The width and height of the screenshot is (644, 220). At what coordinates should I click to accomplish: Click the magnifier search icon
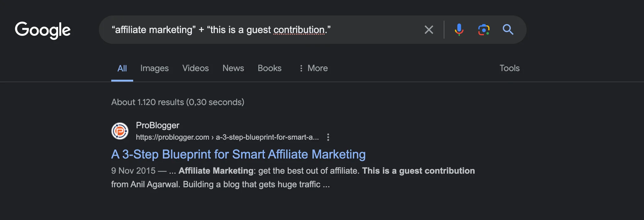click(508, 30)
